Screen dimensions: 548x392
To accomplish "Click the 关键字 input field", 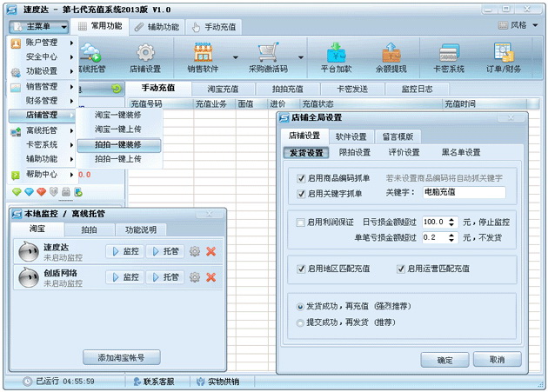I will click(464, 192).
